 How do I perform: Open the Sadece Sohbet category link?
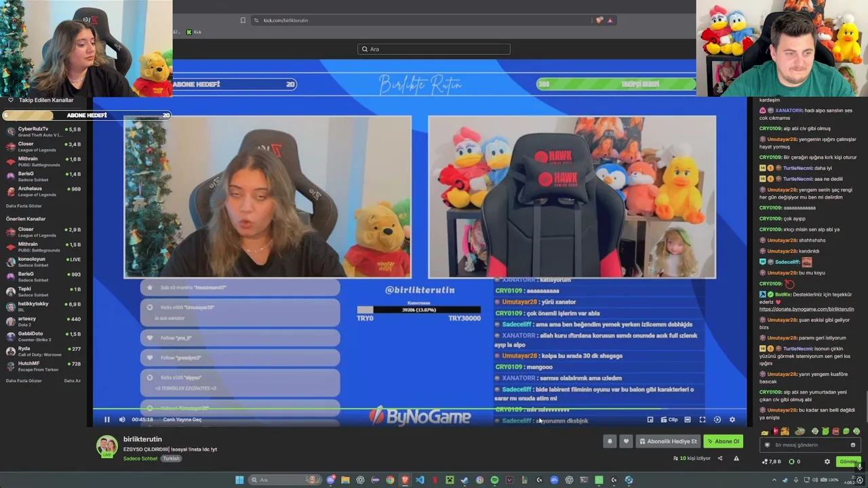(x=140, y=459)
